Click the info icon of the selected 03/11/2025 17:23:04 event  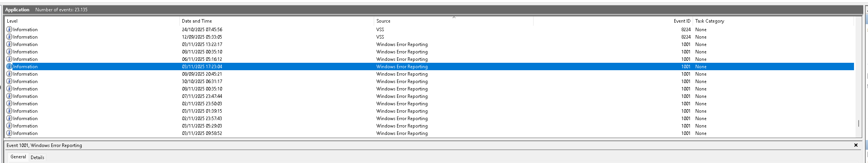9,66
